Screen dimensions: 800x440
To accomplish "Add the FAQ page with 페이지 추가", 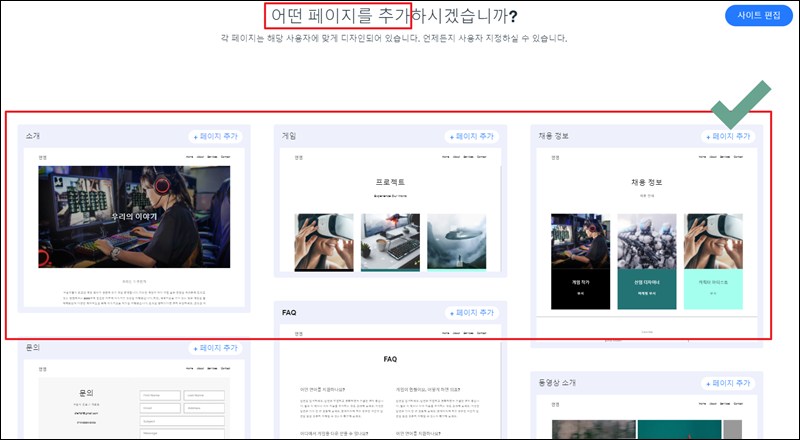I will (471, 312).
